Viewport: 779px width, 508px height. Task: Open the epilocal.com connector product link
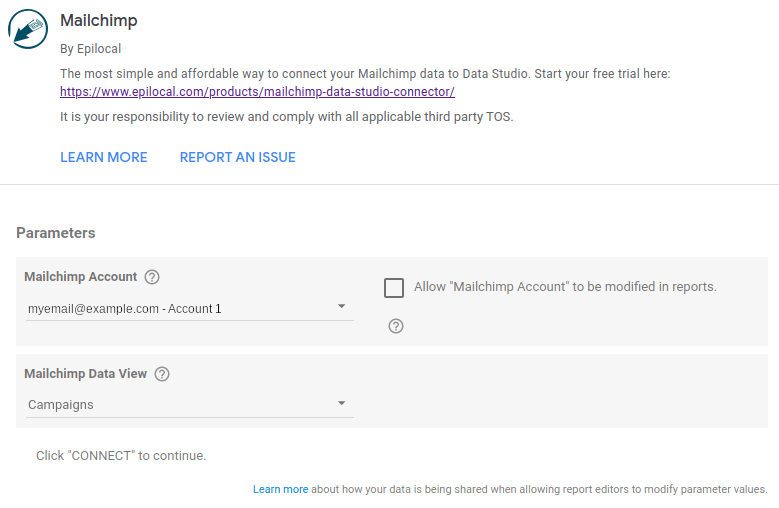click(257, 92)
